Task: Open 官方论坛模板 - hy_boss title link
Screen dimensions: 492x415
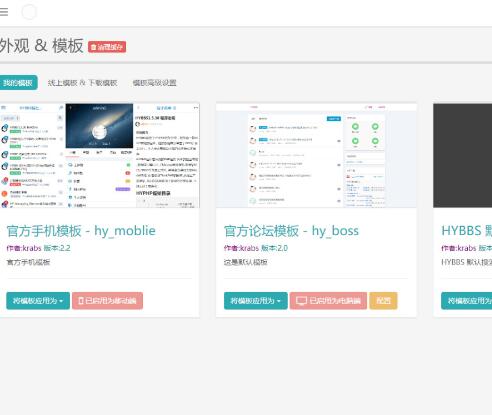Action: pos(291,231)
